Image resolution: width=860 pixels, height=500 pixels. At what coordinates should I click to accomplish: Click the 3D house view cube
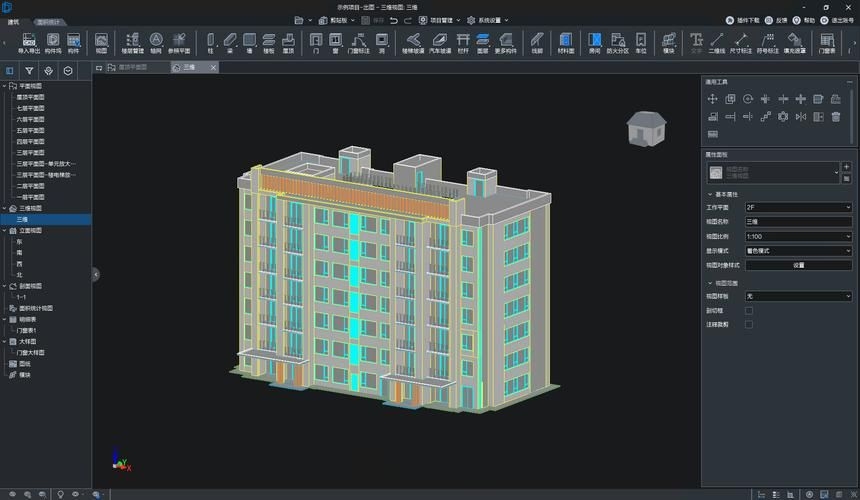click(646, 128)
